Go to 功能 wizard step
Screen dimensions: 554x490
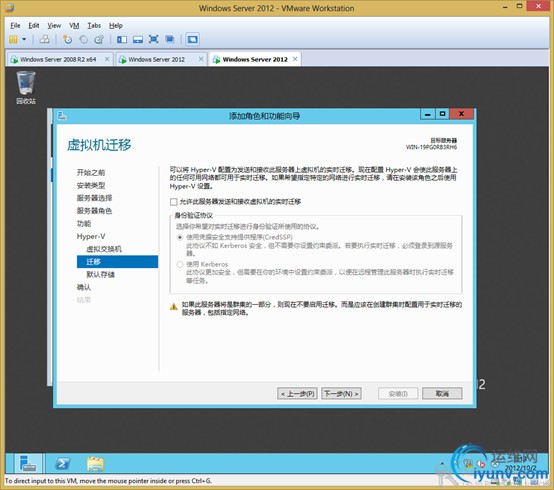(x=84, y=223)
